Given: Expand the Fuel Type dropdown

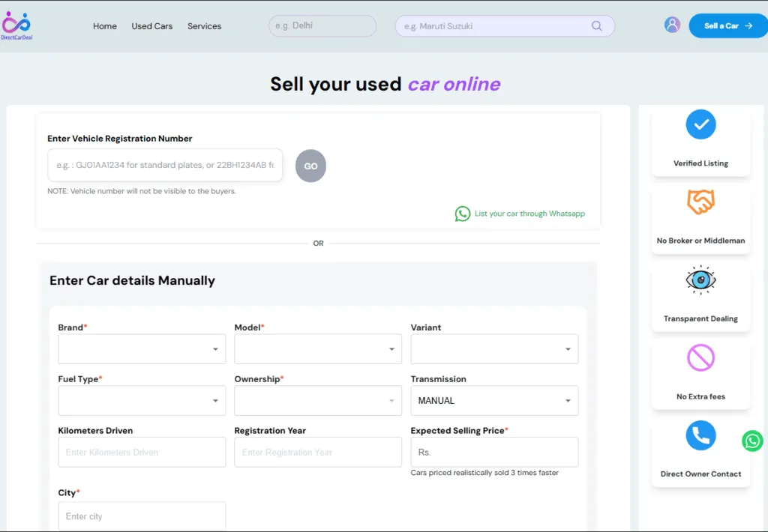Looking at the screenshot, I should 142,400.
